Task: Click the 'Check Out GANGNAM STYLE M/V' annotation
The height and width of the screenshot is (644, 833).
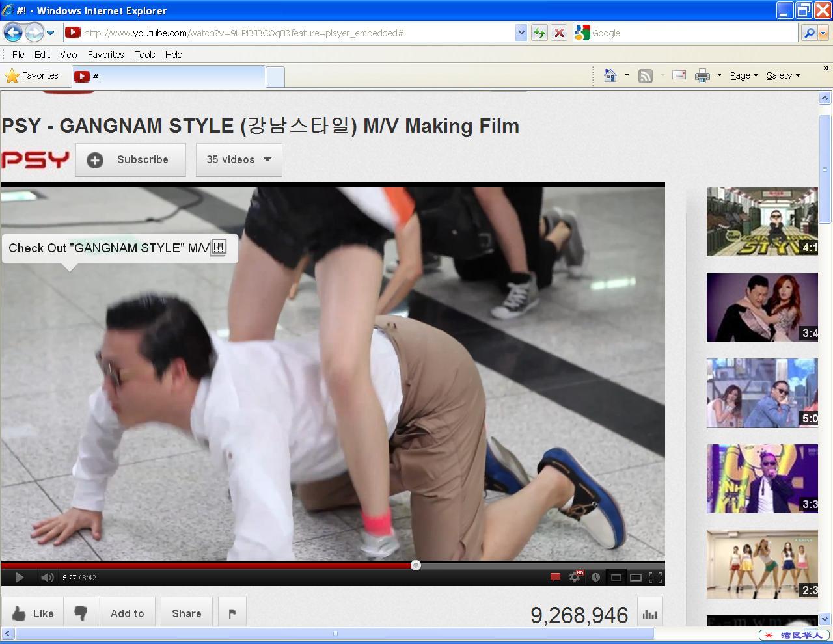Action: click(120, 248)
